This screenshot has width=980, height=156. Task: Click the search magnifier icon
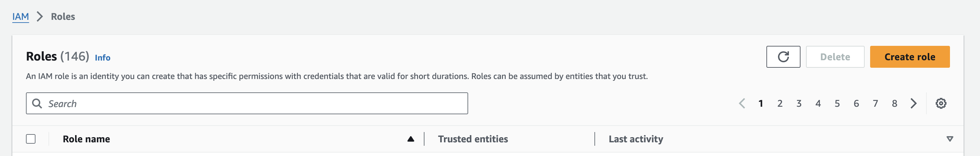[x=37, y=103]
